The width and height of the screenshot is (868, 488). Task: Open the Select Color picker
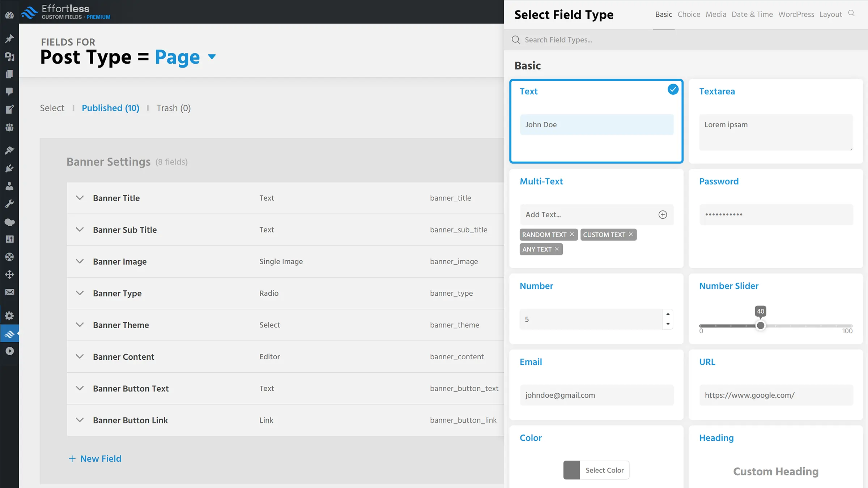coord(596,470)
